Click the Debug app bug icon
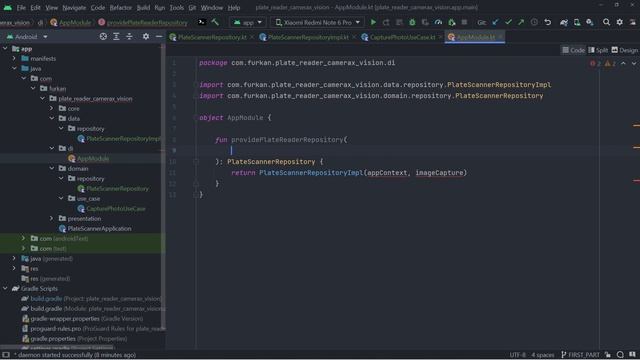This screenshot has height=360, width=640. click(412, 22)
